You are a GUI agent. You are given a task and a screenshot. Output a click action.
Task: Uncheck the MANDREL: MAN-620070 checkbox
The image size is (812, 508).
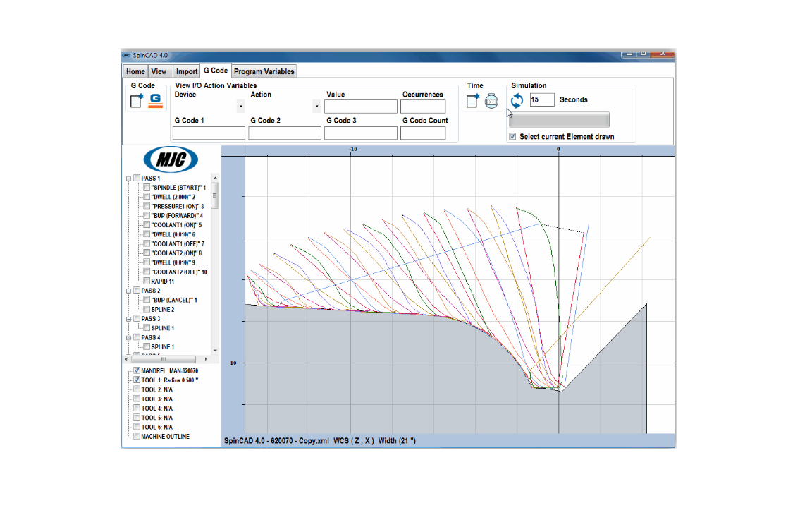(137, 370)
